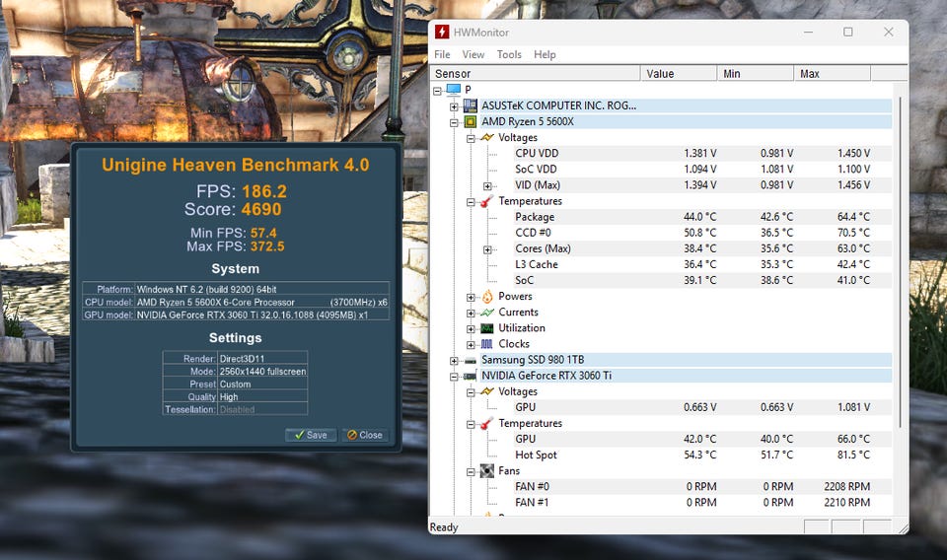Image resolution: width=947 pixels, height=560 pixels.
Task: Click the Clocks icon
Action: tap(486, 344)
